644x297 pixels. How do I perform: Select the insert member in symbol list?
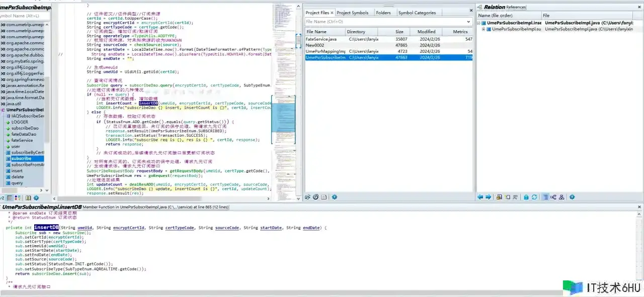tap(17, 171)
